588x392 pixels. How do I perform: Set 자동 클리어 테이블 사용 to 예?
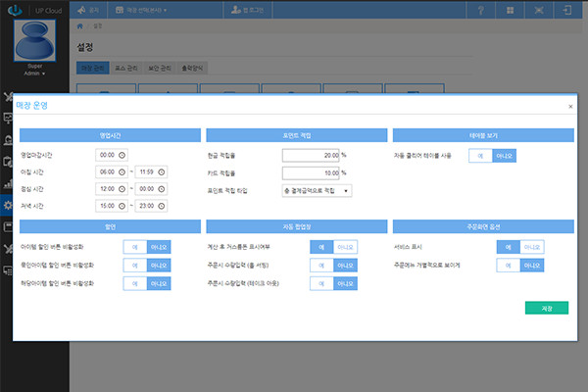point(480,155)
